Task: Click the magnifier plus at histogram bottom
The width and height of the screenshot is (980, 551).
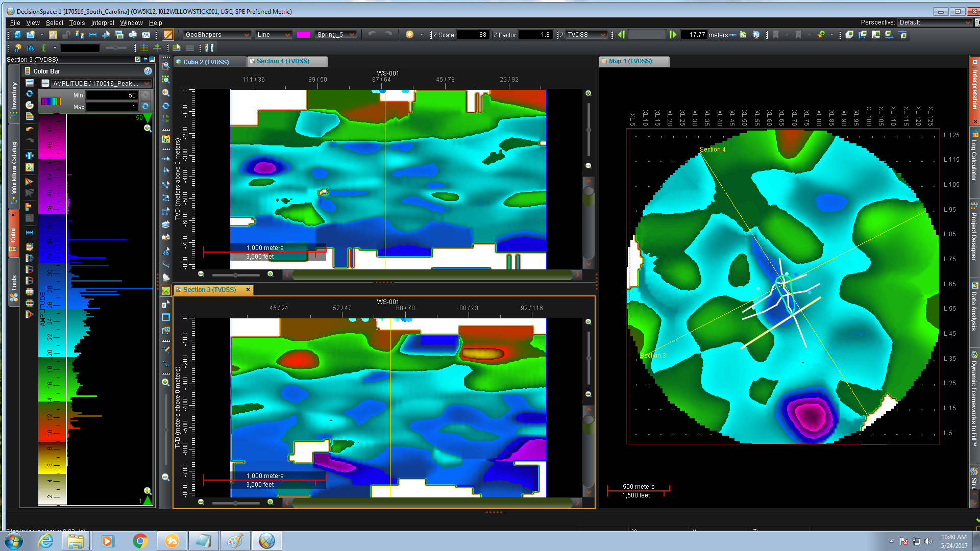Action: [148, 491]
